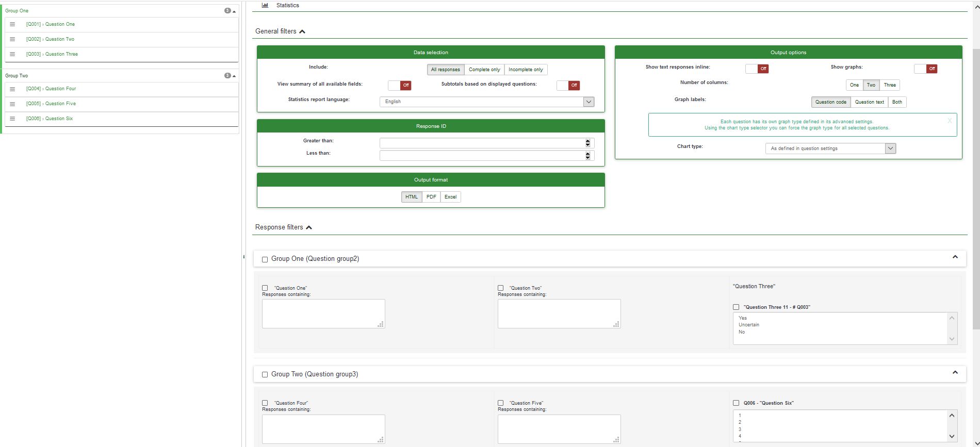
Task: Collapse the Response filters section chevron
Action: 309,227
